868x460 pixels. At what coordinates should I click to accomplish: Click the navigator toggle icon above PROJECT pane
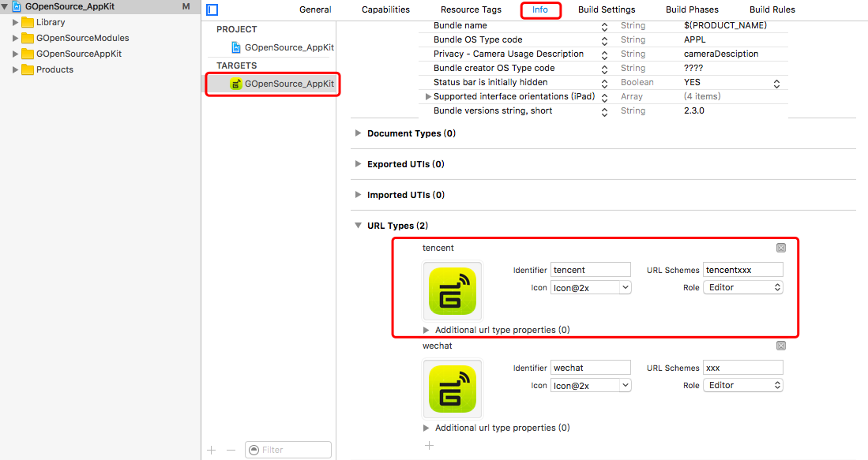212,9
